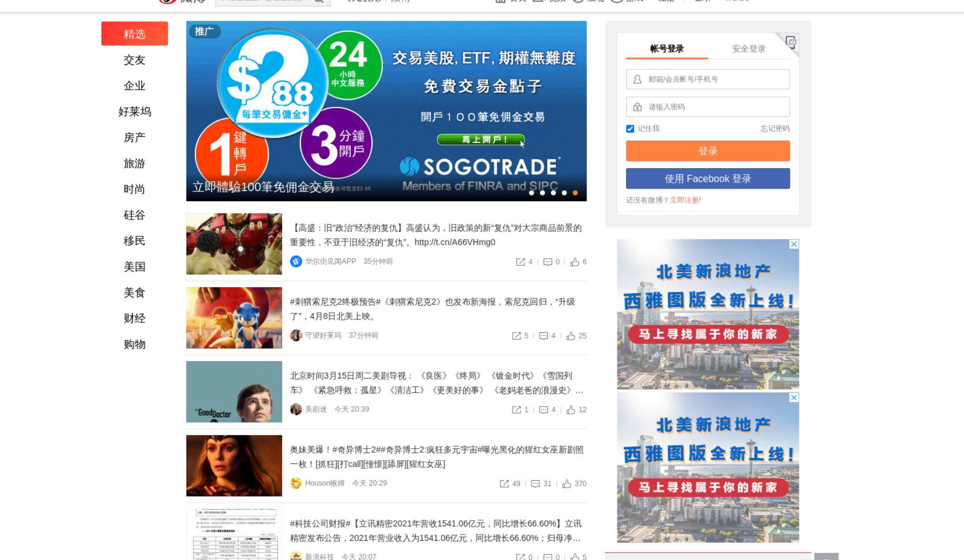Click author name Houson猴姆
964x560 pixels.
(325, 483)
